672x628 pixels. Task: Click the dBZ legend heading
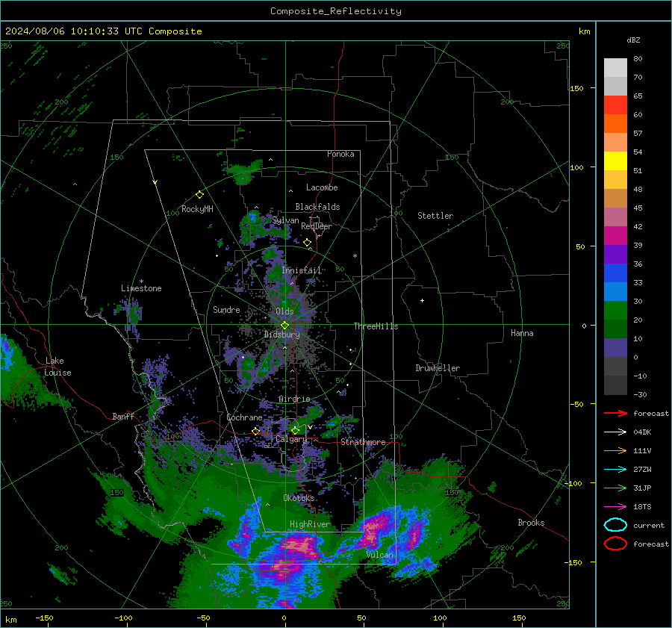coord(633,40)
